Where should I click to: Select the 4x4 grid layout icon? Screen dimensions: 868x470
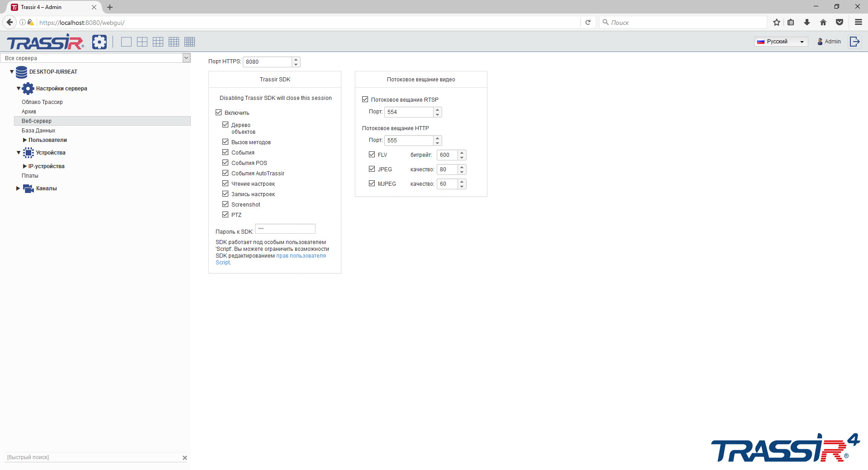coord(174,42)
